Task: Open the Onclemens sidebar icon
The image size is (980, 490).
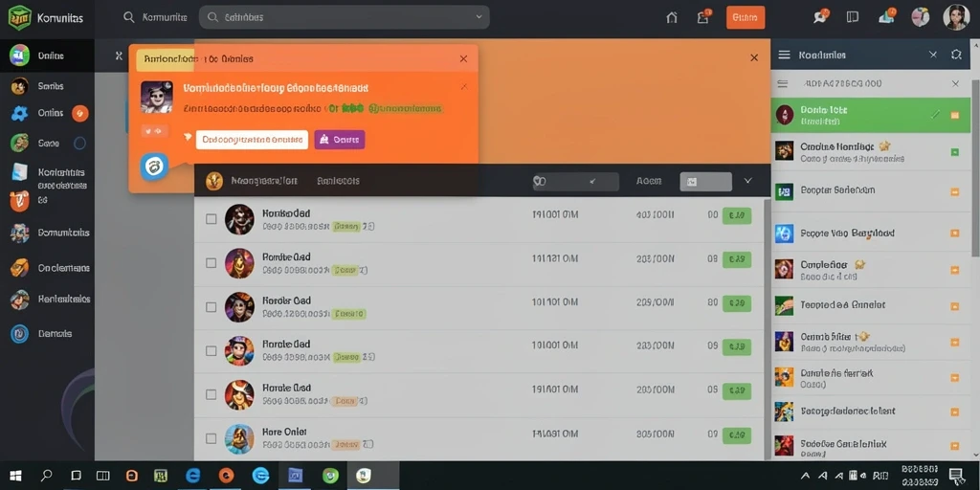Action: (19, 268)
